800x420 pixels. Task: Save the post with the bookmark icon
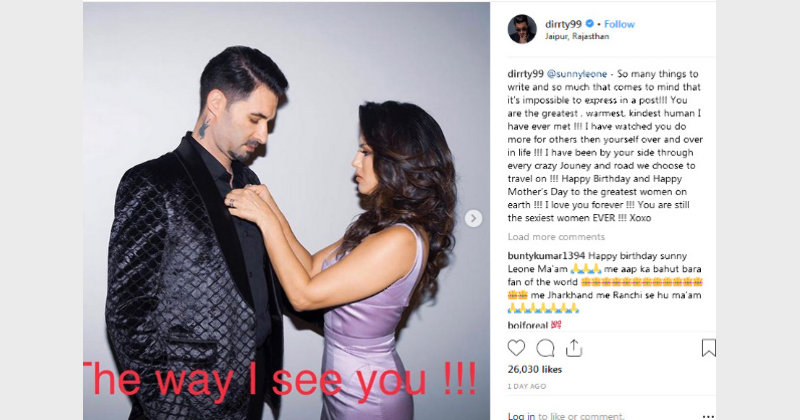pos(709,348)
